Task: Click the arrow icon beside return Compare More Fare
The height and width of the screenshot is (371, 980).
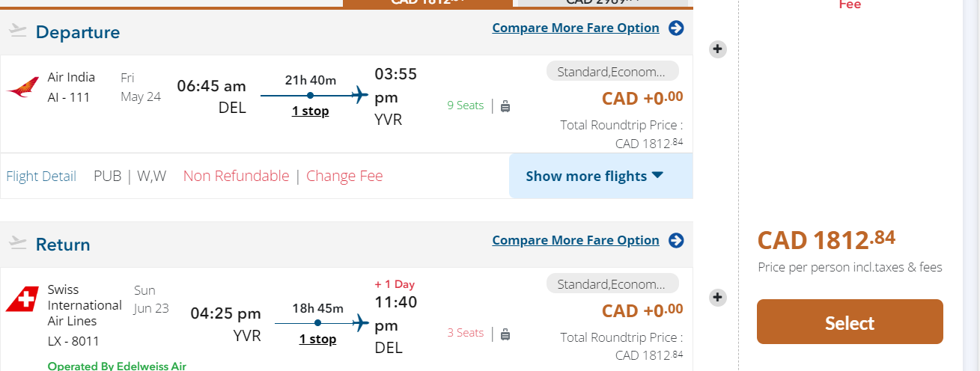Action: click(x=676, y=241)
